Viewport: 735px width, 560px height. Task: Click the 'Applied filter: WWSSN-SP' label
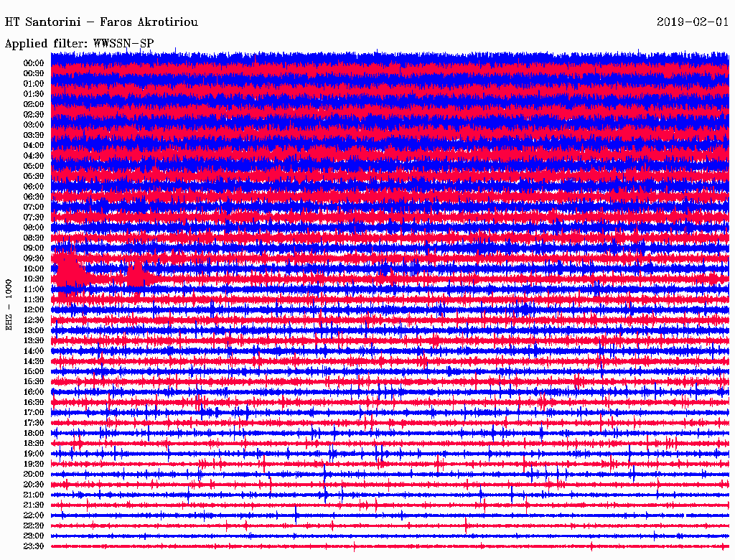coord(79,44)
